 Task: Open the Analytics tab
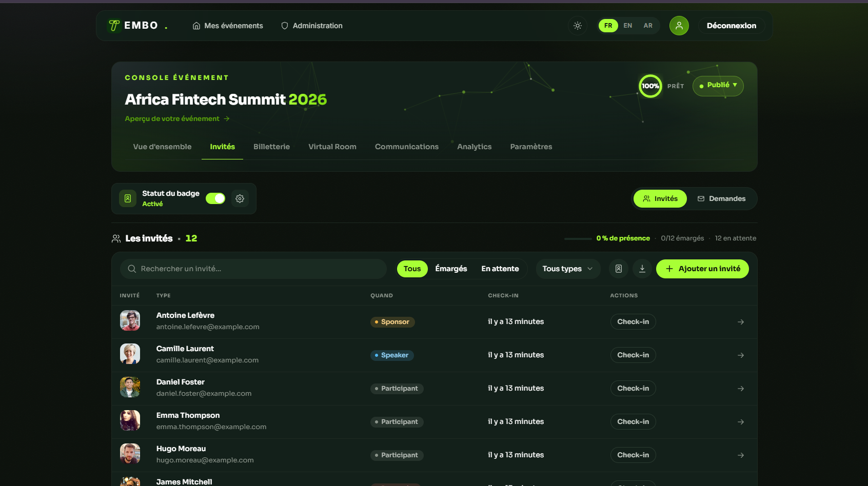(475, 147)
